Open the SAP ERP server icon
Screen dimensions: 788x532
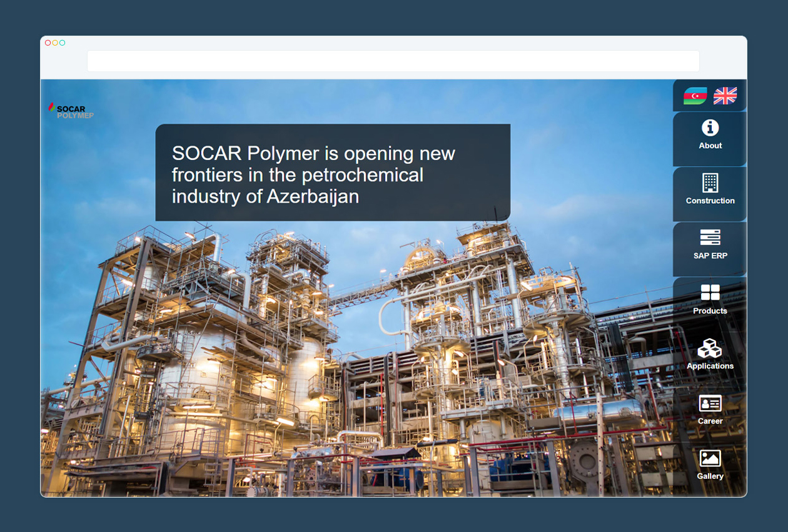[710, 238]
